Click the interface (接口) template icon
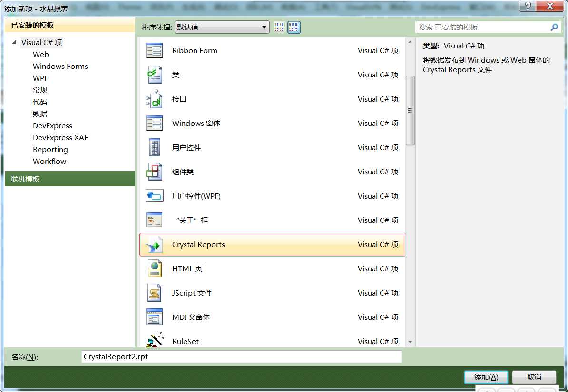Viewport: 568px width, 392px height. pos(154,99)
